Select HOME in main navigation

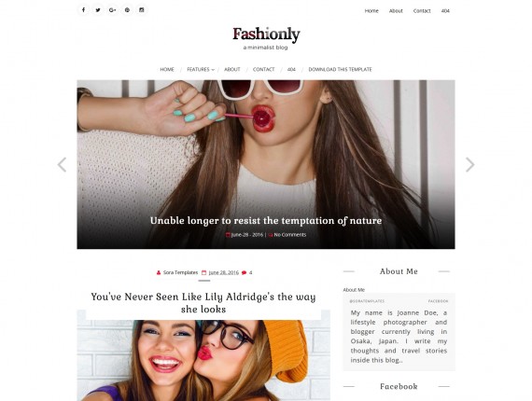coord(167,70)
